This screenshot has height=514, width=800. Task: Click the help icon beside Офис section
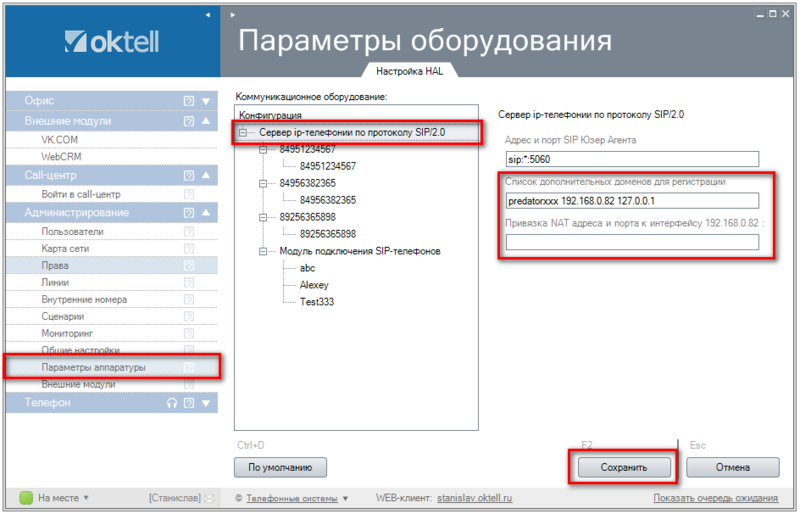188,101
